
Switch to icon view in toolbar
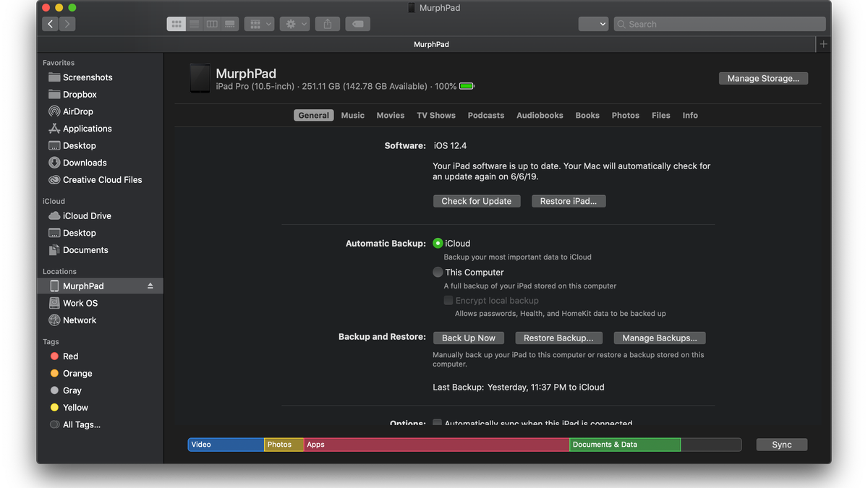pos(176,24)
